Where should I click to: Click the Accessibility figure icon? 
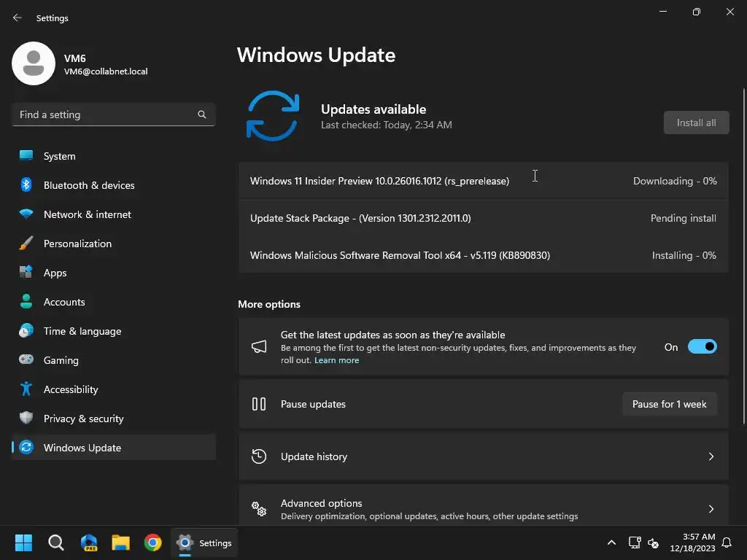pyautogui.click(x=26, y=389)
